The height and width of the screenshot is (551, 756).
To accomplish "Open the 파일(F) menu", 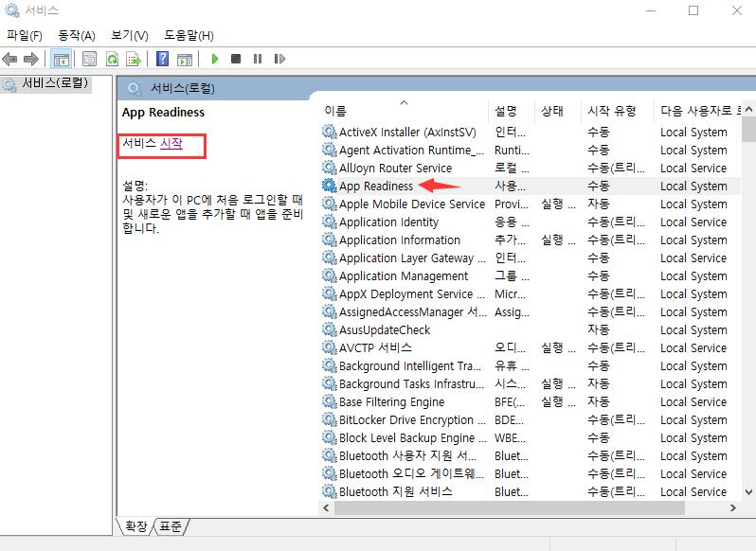I will [x=25, y=36].
